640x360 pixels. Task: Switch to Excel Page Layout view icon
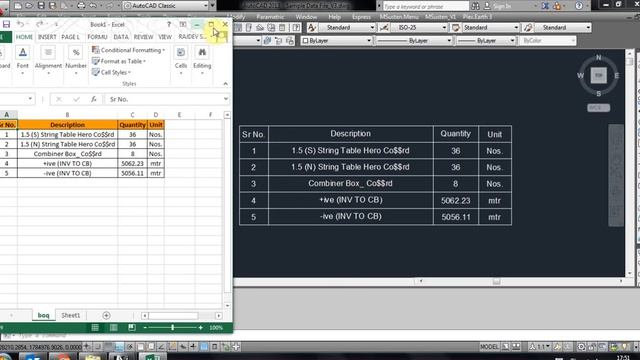tap(113, 327)
